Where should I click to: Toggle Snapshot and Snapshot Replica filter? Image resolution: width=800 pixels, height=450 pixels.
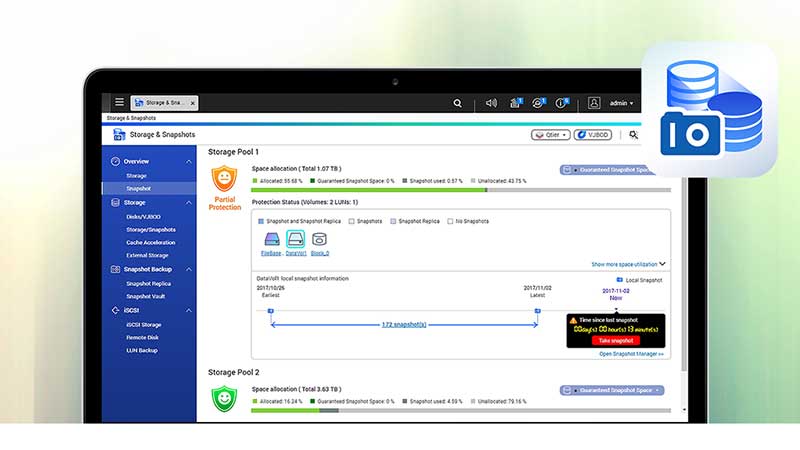[x=261, y=221]
